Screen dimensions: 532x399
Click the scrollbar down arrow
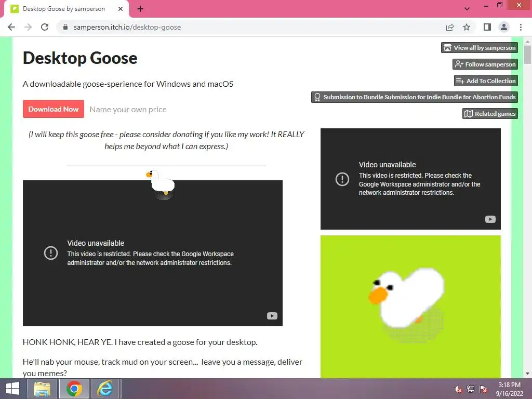tap(527, 374)
